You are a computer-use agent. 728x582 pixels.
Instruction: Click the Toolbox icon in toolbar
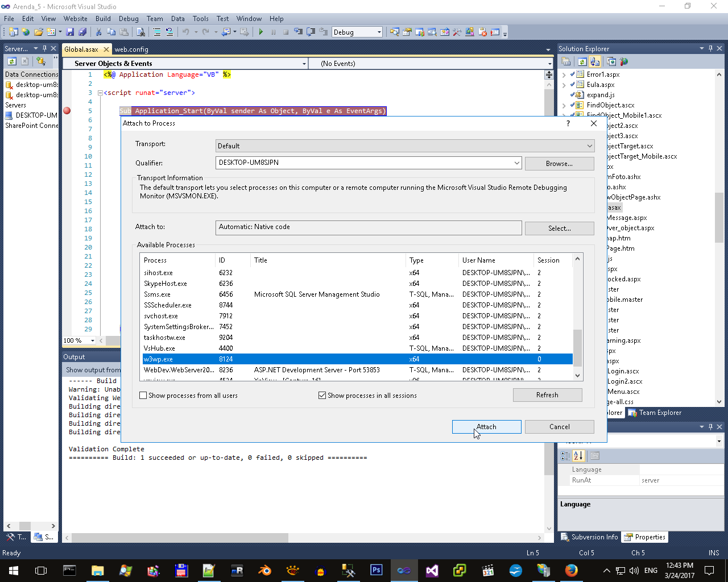(x=457, y=32)
